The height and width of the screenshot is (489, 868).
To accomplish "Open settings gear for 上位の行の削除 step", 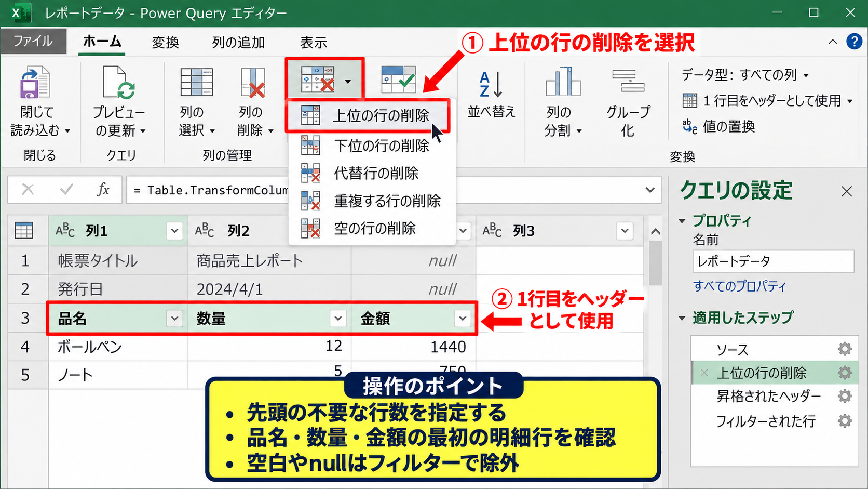I will tap(845, 373).
